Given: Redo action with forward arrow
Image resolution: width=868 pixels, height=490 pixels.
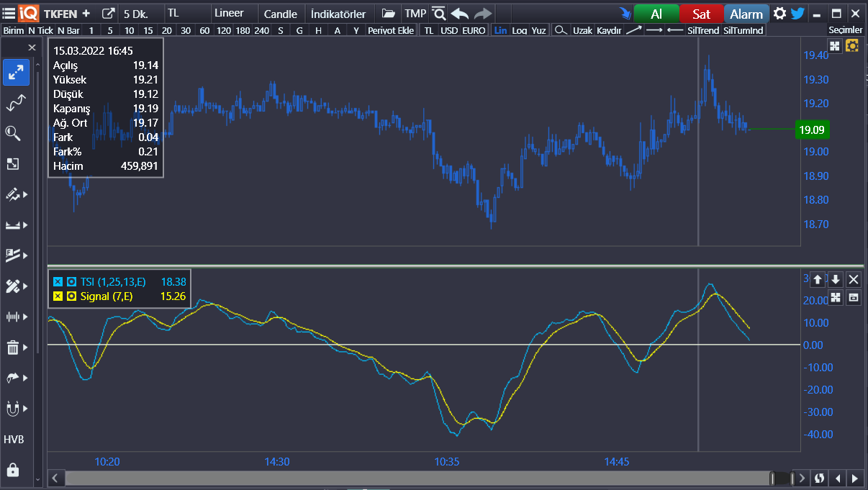Looking at the screenshot, I should coord(483,14).
